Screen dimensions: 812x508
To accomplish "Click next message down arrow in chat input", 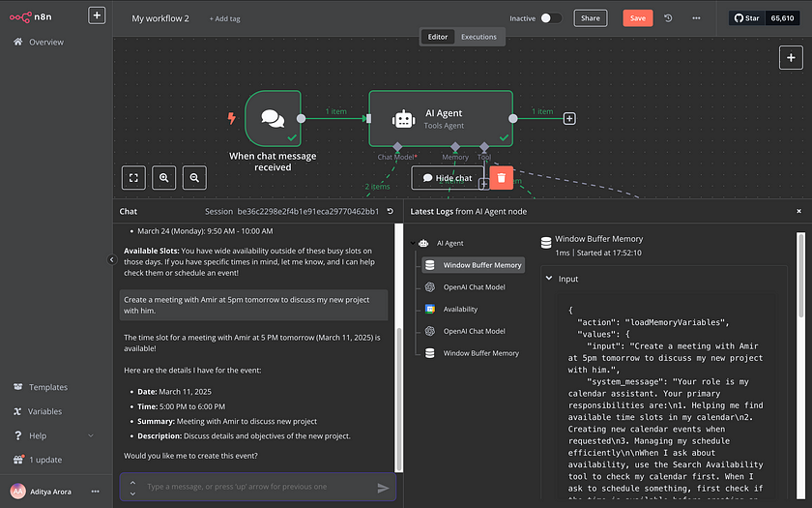I will click(132, 493).
